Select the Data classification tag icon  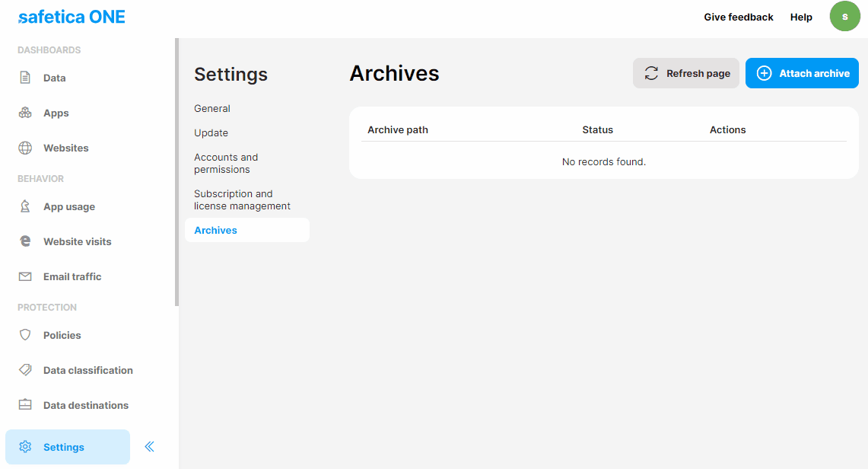[x=24, y=369]
